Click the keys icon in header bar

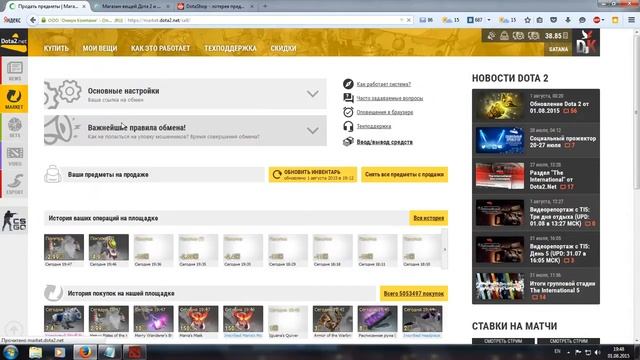pos(491,36)
